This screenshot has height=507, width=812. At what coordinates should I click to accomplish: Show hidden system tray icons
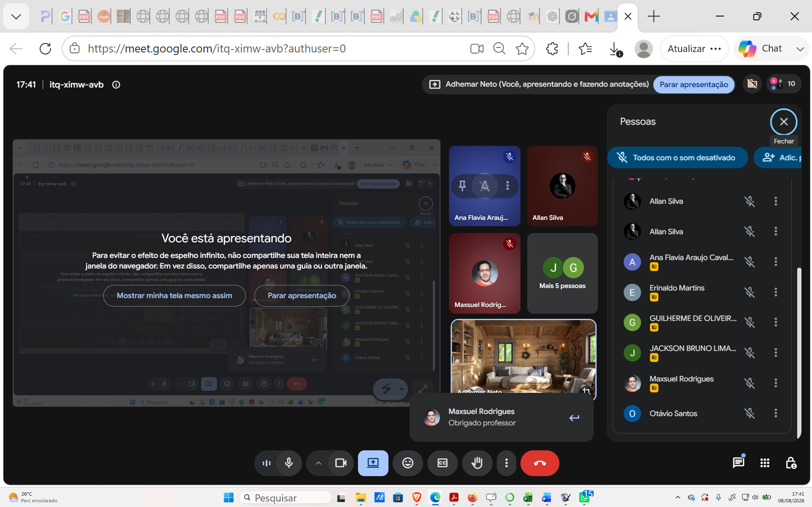click(x=677, y=497)
